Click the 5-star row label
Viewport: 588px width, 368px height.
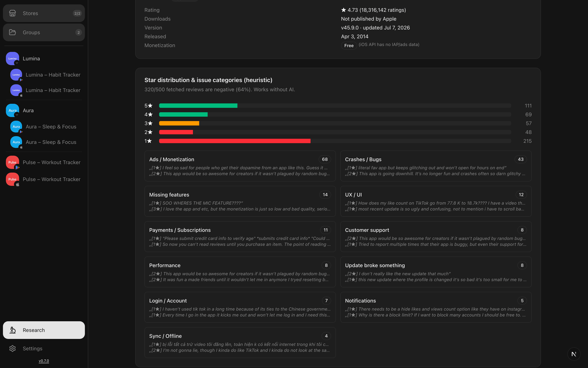click(148, 106)
